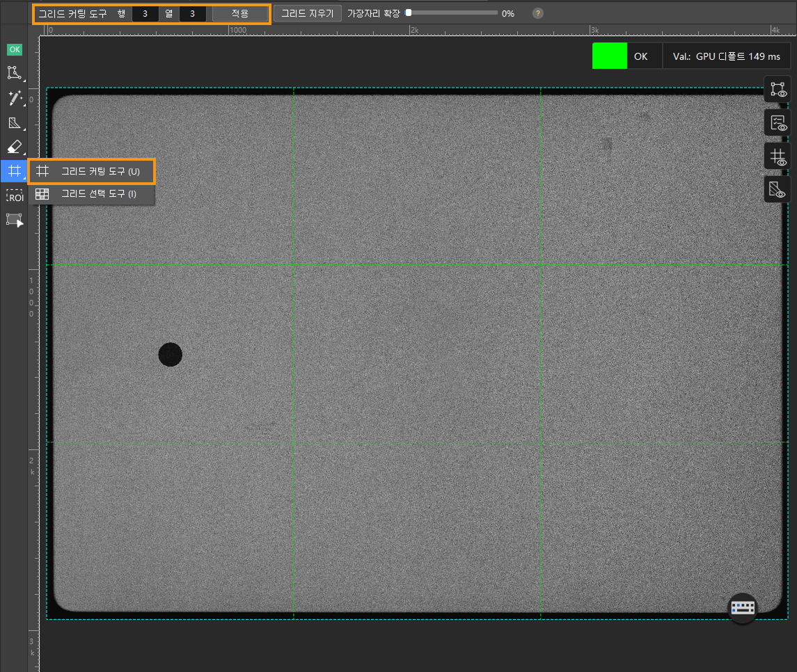Open the keyboard shortcuts round button
797x672 pixels.
tap(743, 607)
